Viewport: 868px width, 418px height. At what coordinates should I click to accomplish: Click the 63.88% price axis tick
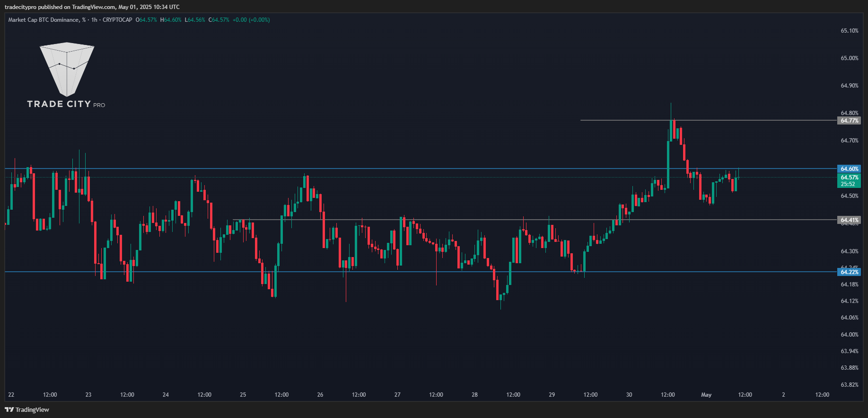[850, 368]
